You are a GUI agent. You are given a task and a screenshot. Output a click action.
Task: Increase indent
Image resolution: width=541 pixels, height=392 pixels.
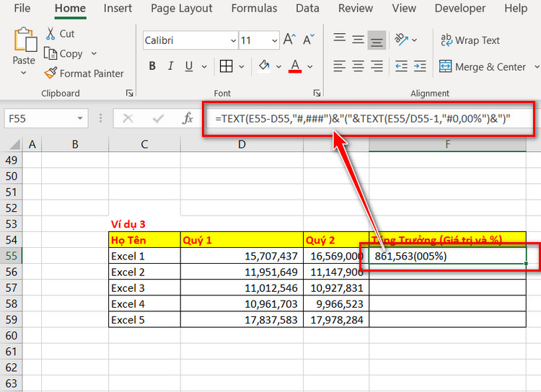pos(420,66)
